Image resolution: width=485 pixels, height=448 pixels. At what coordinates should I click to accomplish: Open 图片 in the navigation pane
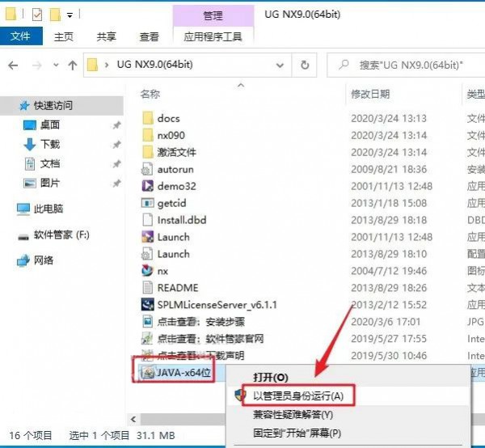(x=50, y=183)
